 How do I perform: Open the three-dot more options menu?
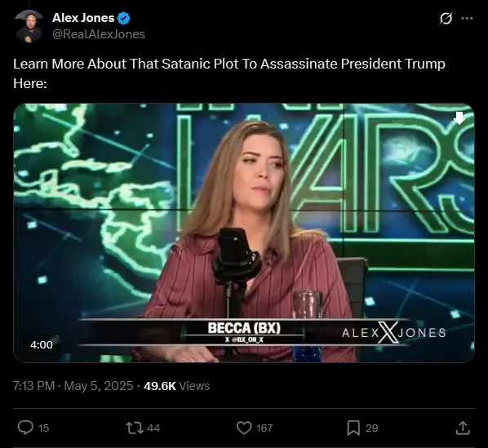(x=467, y=18)
